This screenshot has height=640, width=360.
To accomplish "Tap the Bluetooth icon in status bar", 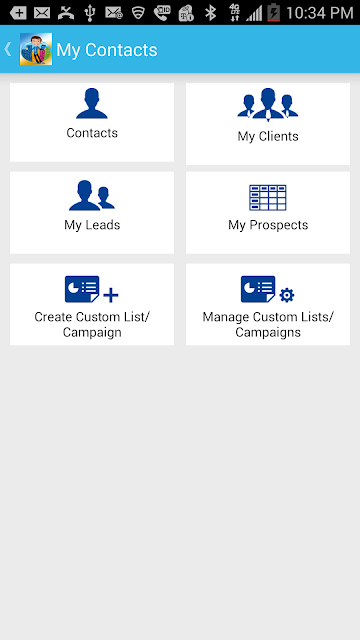I will pos(211,13).
